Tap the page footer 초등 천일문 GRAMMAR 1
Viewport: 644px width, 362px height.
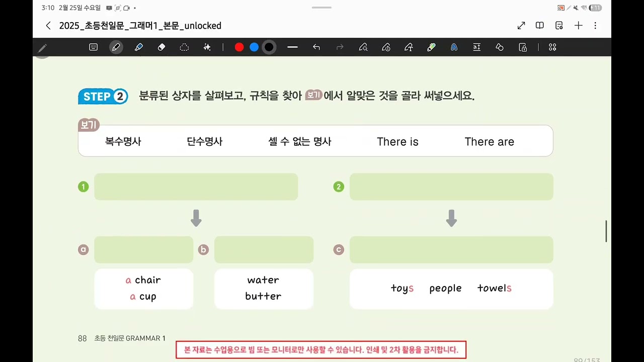130,338
